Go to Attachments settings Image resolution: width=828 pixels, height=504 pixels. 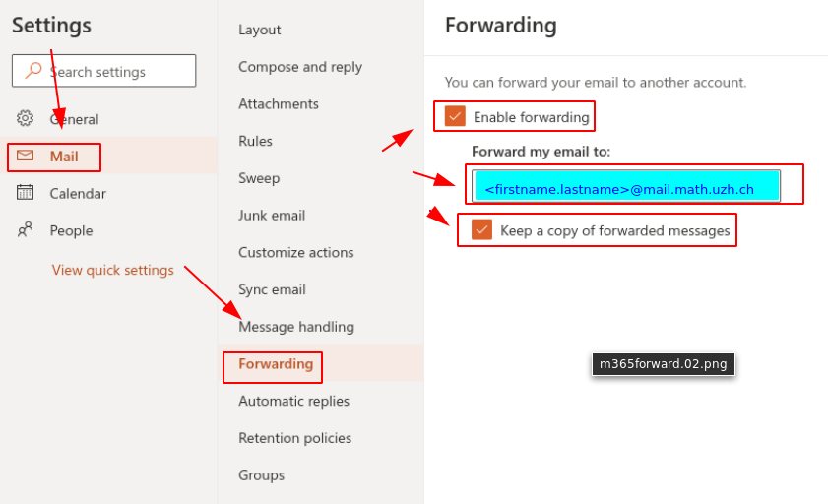click(279, 103)
